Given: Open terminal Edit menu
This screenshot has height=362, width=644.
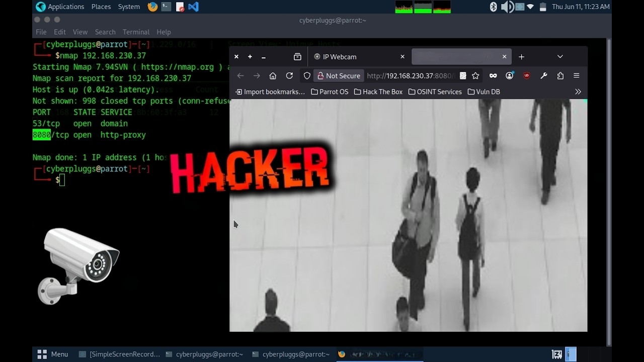Looking at the screenshot, I should pyautogui.click(x=60, y=32).
